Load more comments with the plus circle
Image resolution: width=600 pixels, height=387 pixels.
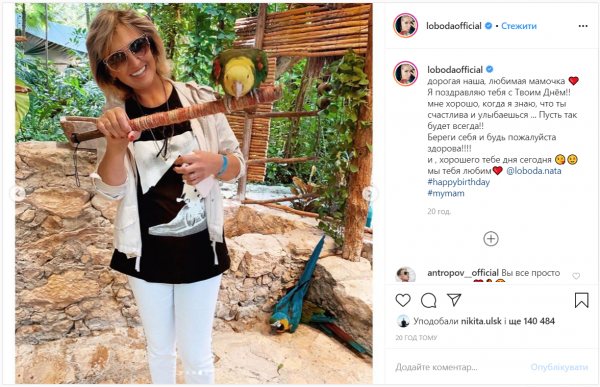(491, 239)
